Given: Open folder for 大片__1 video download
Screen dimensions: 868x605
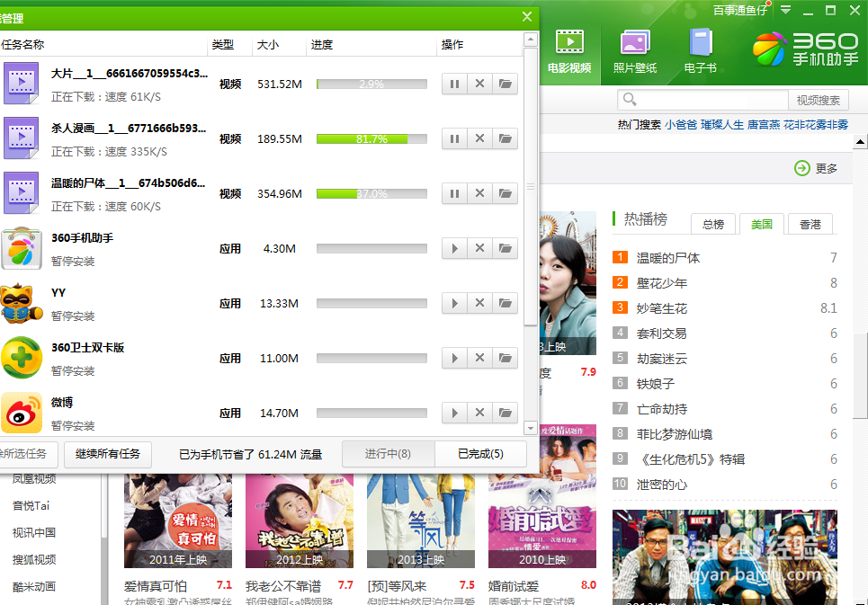Looking at the screenshot, I should [505, 85].
